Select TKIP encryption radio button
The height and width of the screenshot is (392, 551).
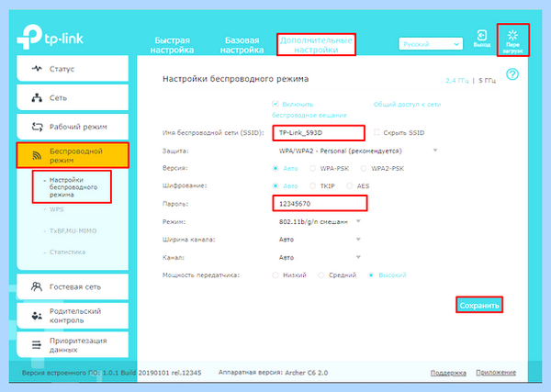(312, 185)
